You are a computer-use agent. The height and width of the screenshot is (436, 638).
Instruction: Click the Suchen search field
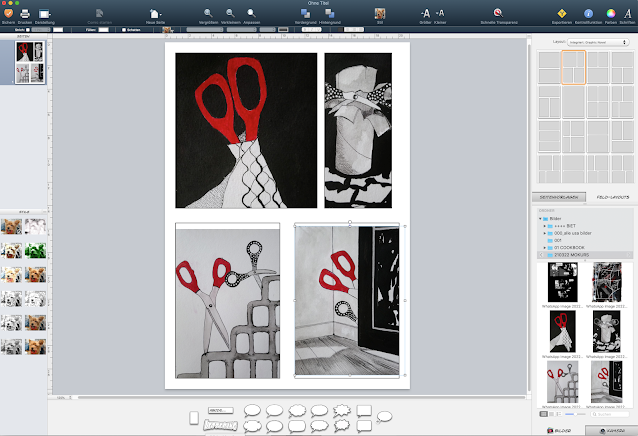point(609,414)
